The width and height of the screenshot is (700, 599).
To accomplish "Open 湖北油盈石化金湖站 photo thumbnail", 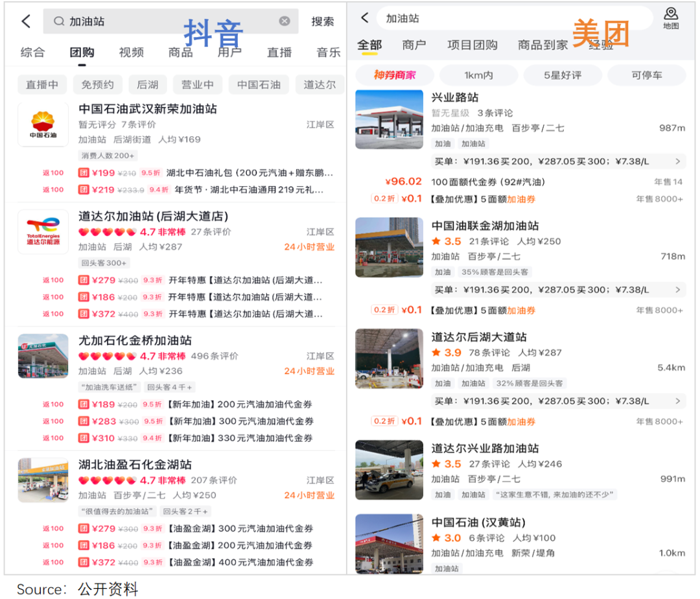I will 43,480.
